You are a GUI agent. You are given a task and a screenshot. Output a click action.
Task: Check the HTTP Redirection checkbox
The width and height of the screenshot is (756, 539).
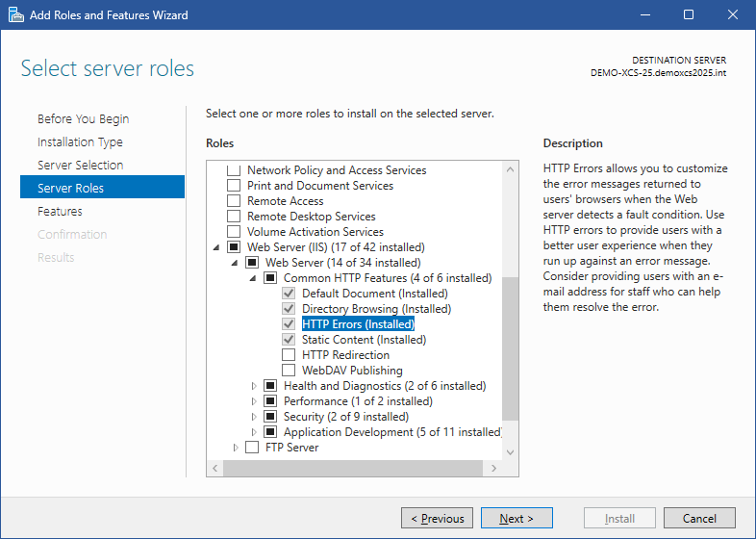(289, 355)
